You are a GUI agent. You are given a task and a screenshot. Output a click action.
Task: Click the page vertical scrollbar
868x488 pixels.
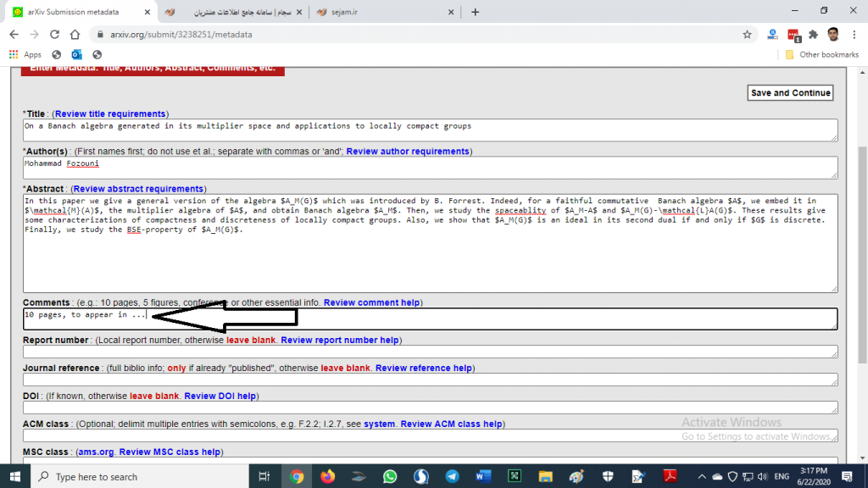(862, 254)
